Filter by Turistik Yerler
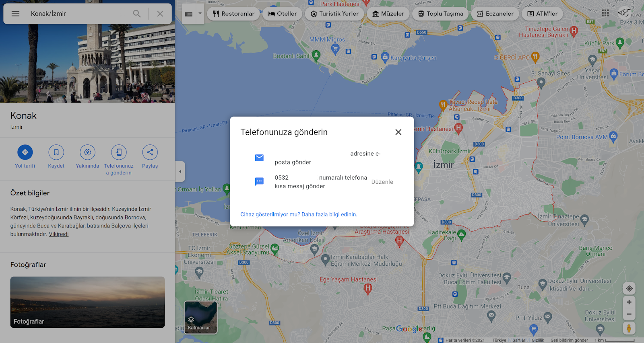The image size is (644, 343). (x=334, y=14)
